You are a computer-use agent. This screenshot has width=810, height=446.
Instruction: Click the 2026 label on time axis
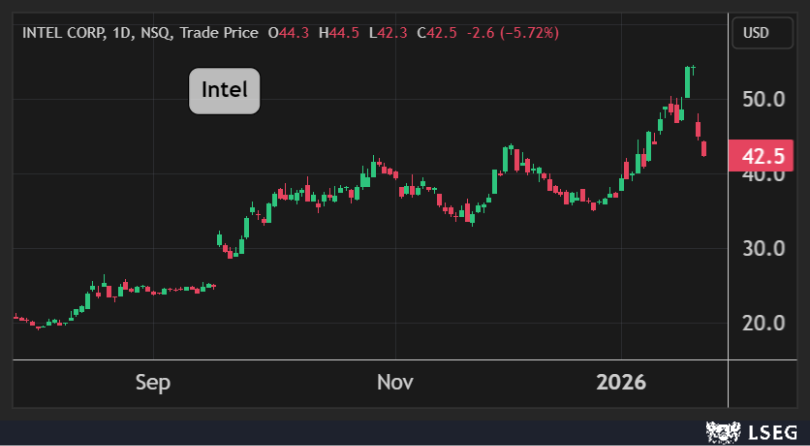point(621,383)
